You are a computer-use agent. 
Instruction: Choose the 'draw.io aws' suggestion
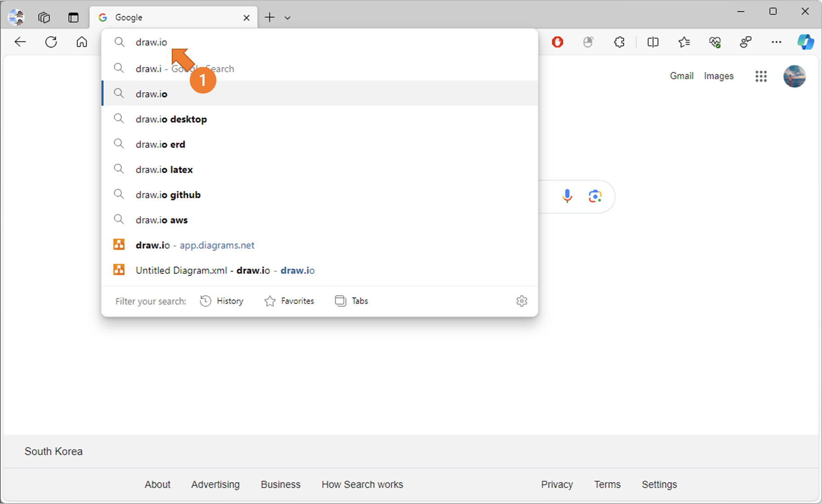[x=320, y=220]
